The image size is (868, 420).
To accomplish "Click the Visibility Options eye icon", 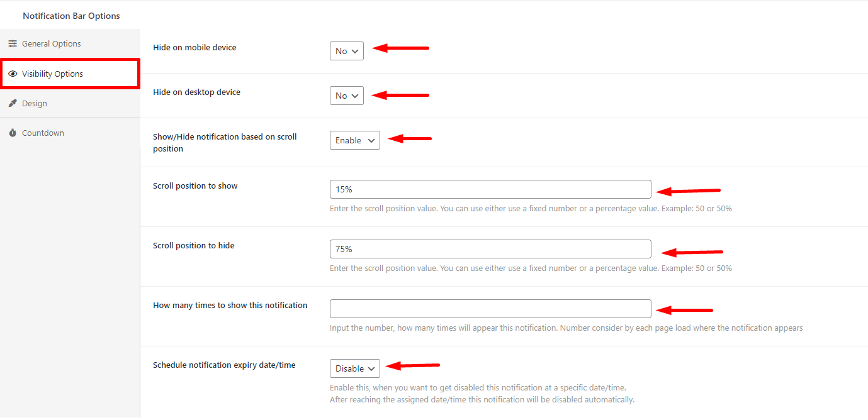I will coord(13,74).
